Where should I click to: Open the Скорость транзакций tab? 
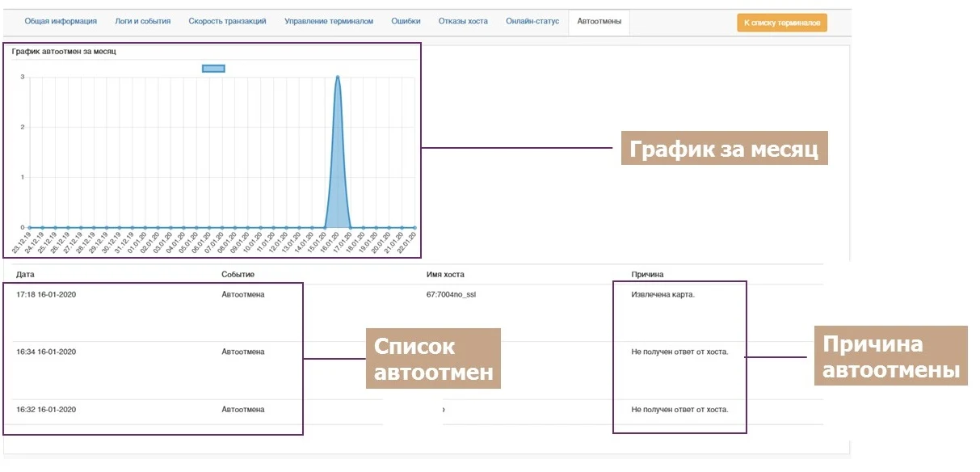227,22
